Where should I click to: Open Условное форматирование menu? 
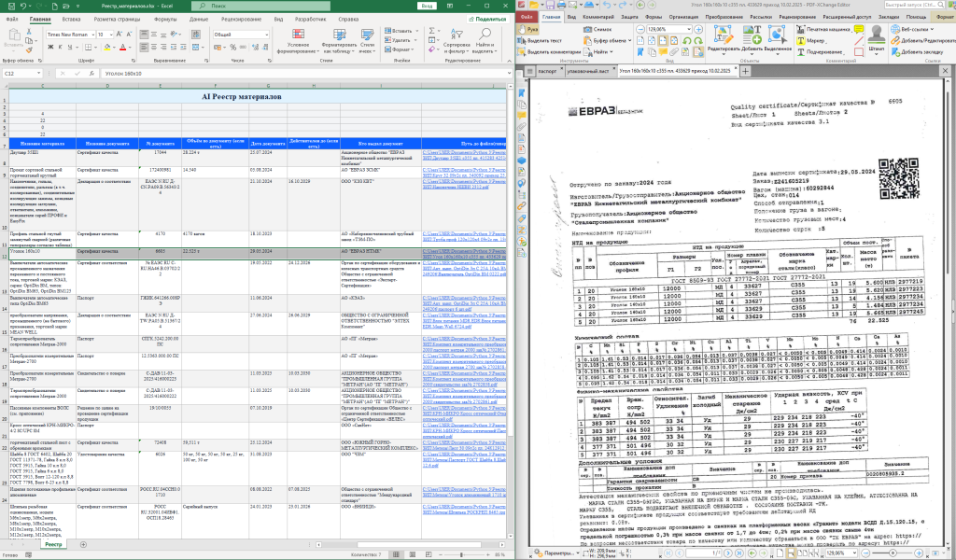pos(298,41)
